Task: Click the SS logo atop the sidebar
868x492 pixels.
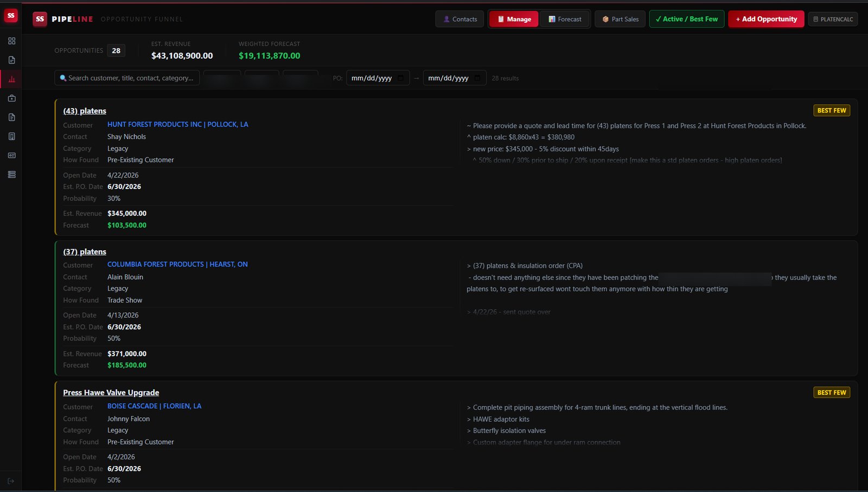Action: click(x=11, y=16)
